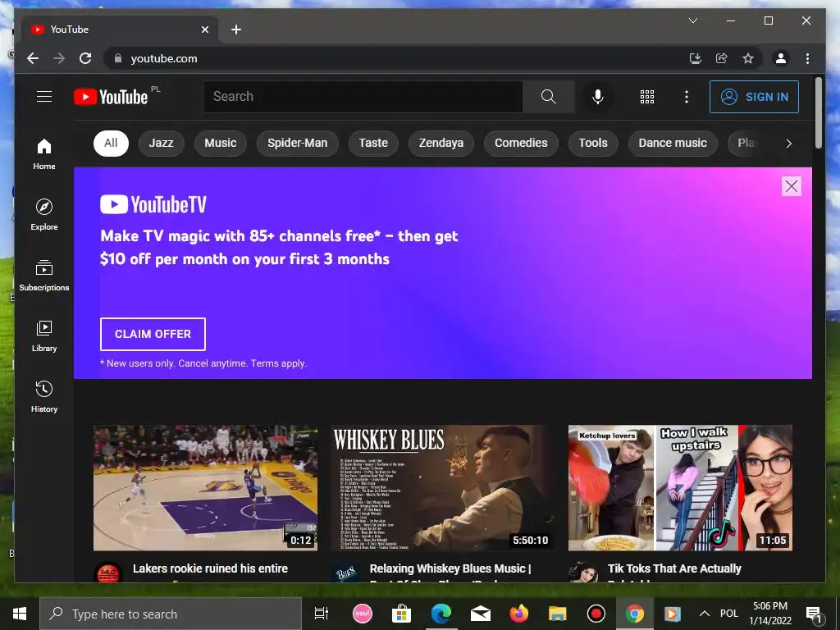Image resolution: width=840 pixels, height=630 pixels.
Task: Open File Explorer from taskbar
Action: (557, 614)
